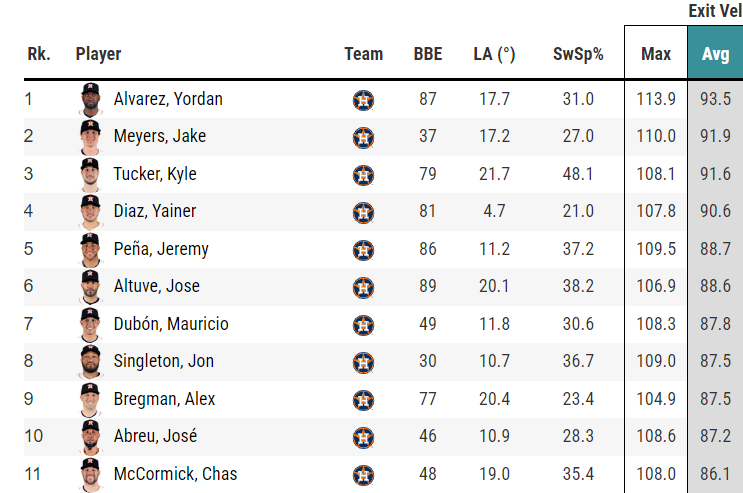Viewport: 743px width, 493px height.
Task: Click Jon Singleton's headshot photo
Action: 91,361
